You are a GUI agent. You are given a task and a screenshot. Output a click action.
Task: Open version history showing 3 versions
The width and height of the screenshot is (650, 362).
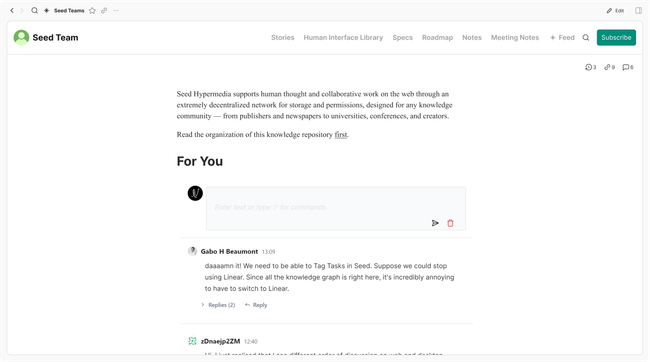coord(591,67)
